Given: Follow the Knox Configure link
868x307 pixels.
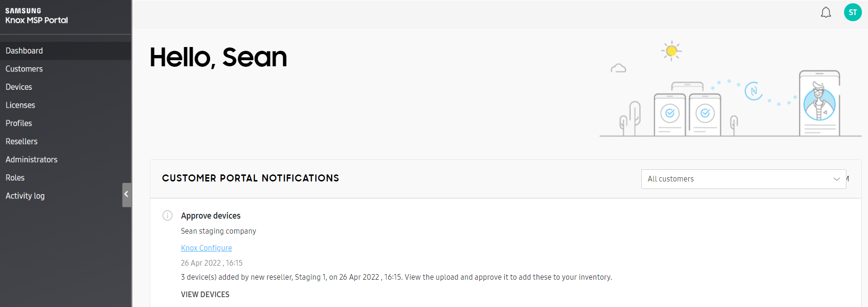Looking at the screenshot, I should click(x=207, y=248).
